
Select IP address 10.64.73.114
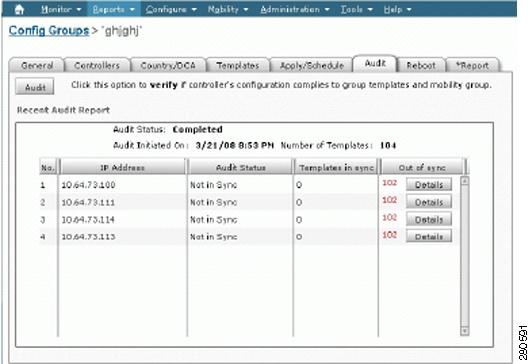tap(88, 220)
